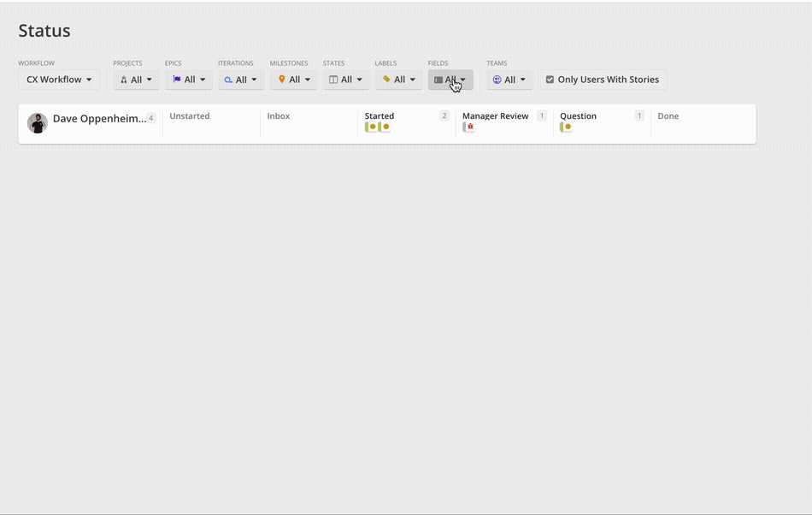Click the Started count badge showing 2
Viewport: 812px width, 515px height.
pos(444,115)
